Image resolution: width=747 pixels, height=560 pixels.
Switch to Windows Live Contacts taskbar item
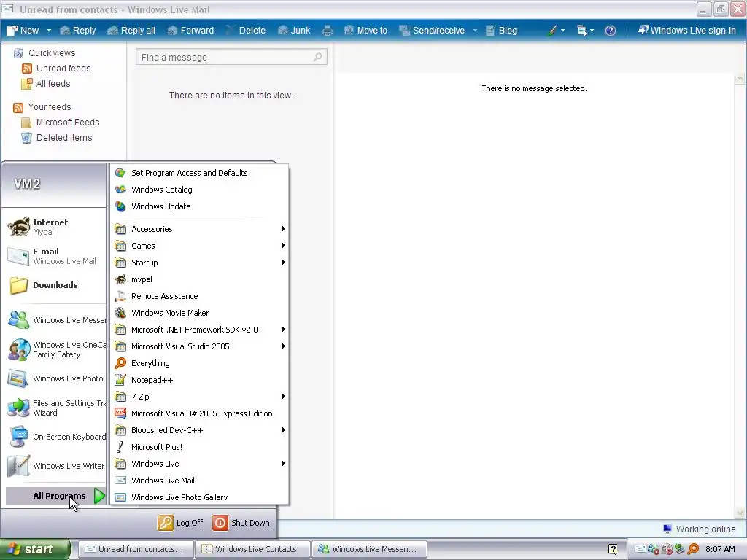tap(252, 549)
